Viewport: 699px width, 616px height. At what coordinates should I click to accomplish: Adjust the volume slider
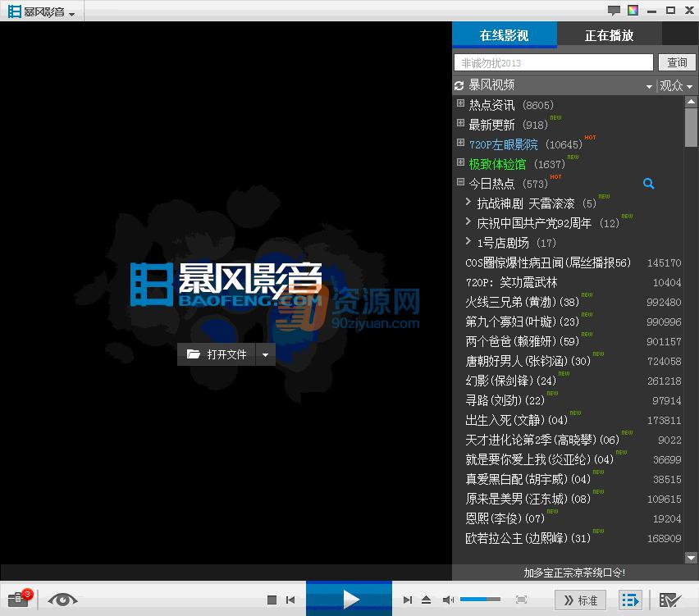(x=480, y=600)
